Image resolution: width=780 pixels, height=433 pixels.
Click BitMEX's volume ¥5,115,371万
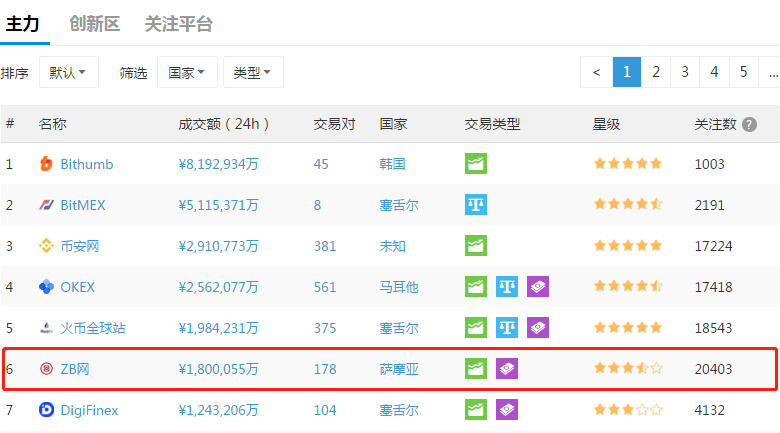tap(218, 205)
